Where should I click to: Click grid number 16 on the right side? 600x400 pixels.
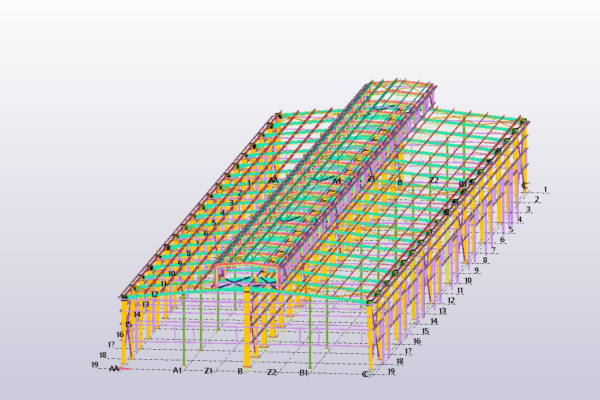[x=417, y=341]
